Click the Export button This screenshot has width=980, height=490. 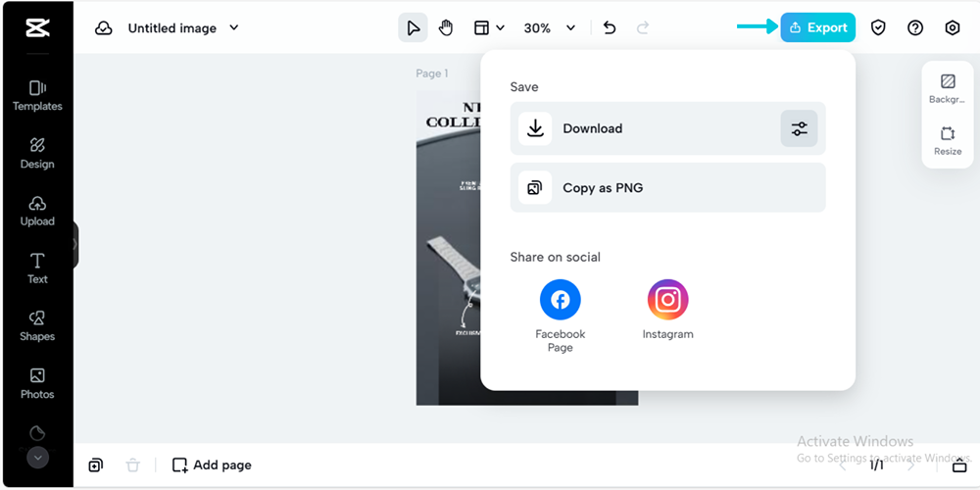[x=817, y=27]
